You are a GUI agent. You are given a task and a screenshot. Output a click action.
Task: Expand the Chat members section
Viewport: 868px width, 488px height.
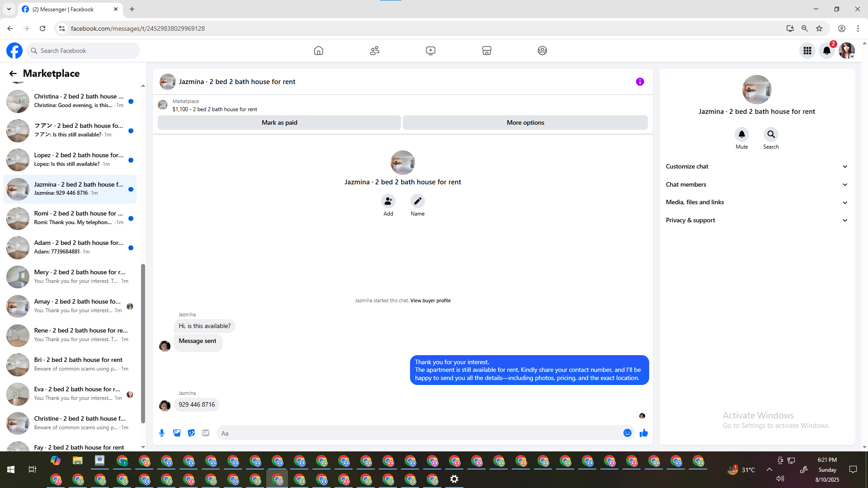pyautogui.click(x=756, y=184)
